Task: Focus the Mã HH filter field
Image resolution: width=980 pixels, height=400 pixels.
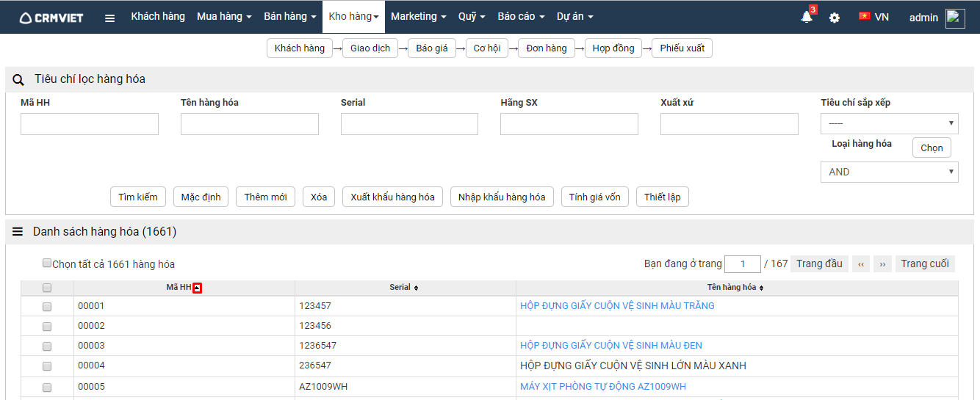Action: (x=90, y=124)
